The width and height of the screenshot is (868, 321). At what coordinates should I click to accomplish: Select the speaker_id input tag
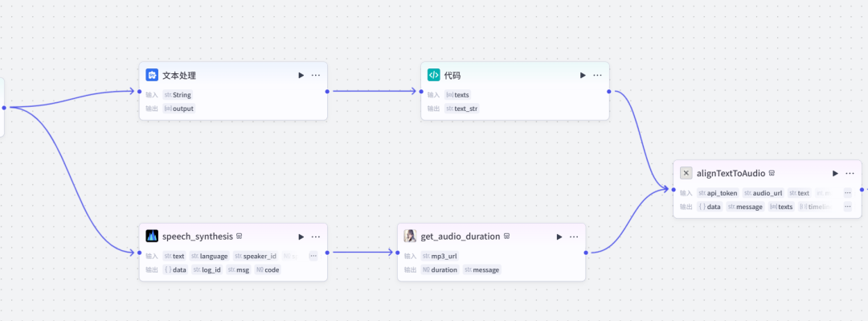255,256
